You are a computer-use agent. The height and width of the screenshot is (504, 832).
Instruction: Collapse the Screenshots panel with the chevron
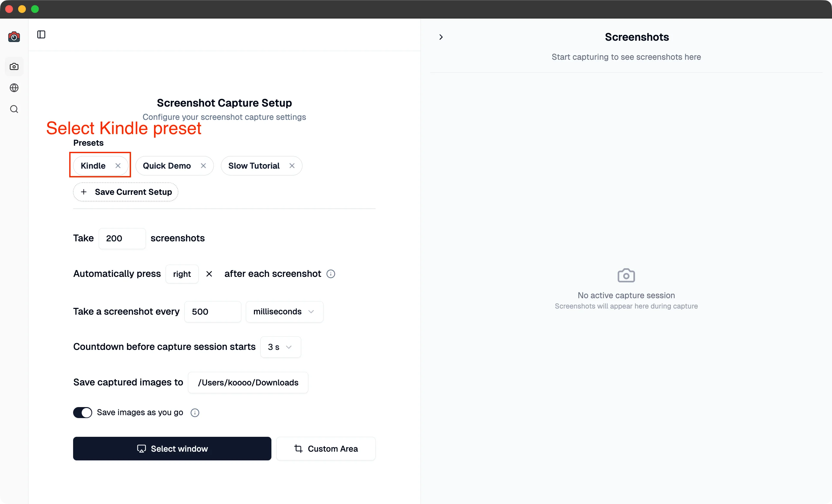[441, 37]
